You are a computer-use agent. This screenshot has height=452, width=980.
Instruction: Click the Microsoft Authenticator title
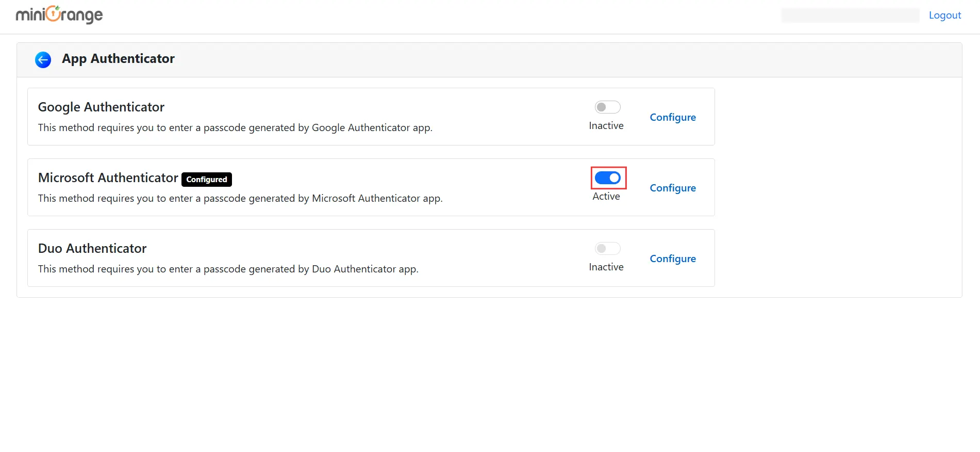tap(108, 177)
